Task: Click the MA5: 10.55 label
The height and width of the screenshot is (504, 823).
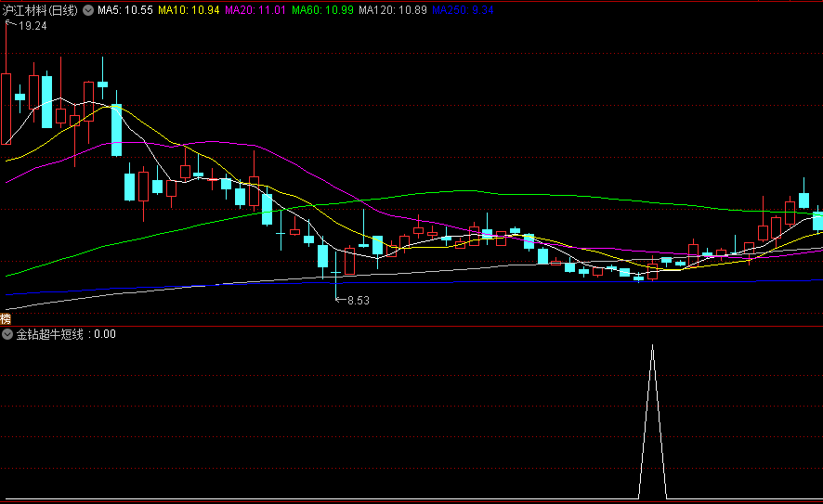Action: pos(124,10)
